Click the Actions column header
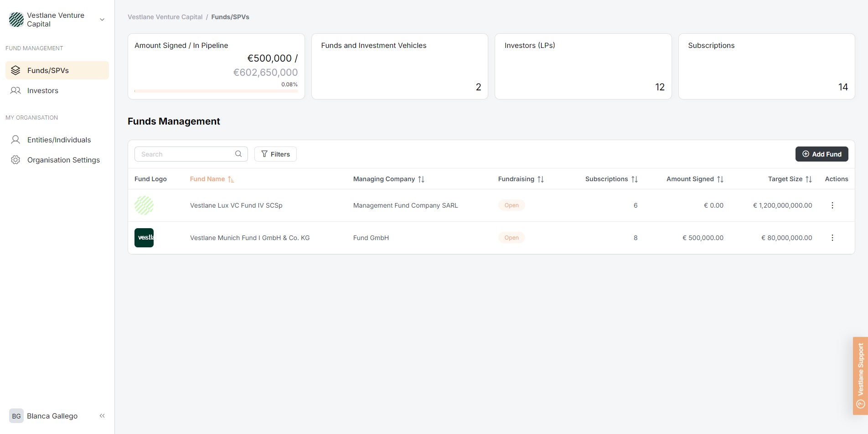868x434 pixels. (x=837, y=179)
